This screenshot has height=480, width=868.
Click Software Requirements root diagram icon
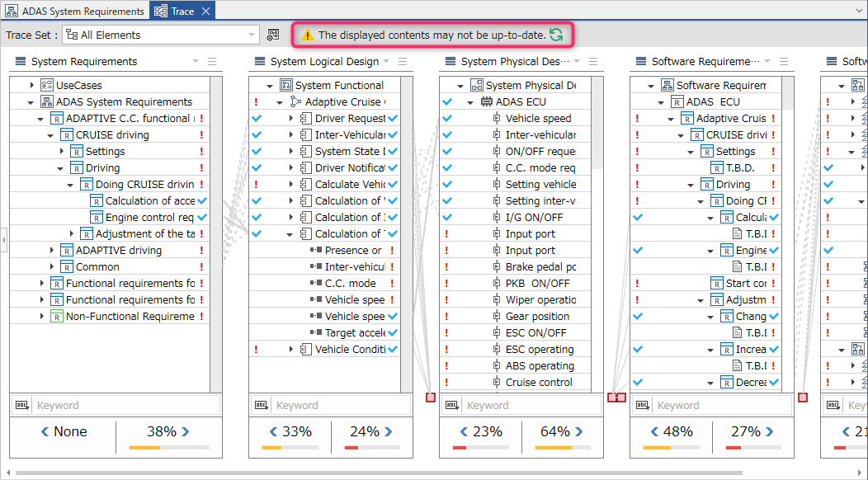coord(667,85)
